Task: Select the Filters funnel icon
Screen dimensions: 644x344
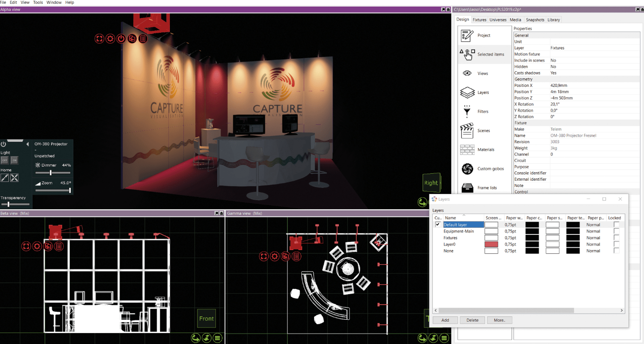Action: [467, 112]
